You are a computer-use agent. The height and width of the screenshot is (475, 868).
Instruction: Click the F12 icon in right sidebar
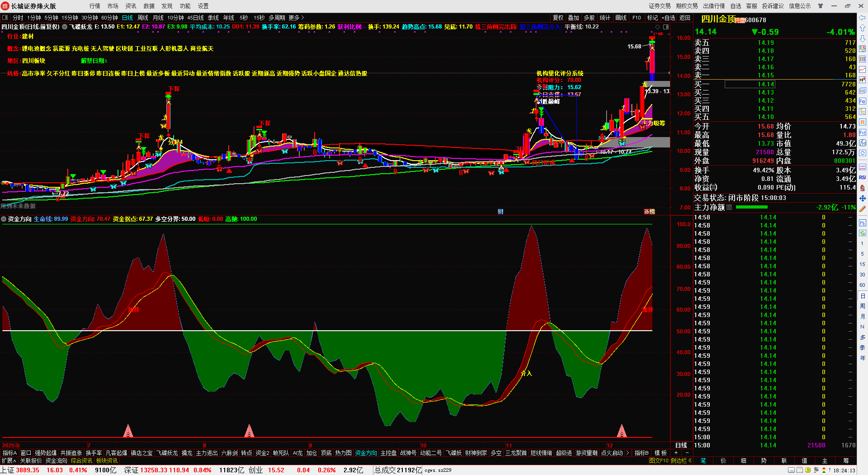(863, 133)
